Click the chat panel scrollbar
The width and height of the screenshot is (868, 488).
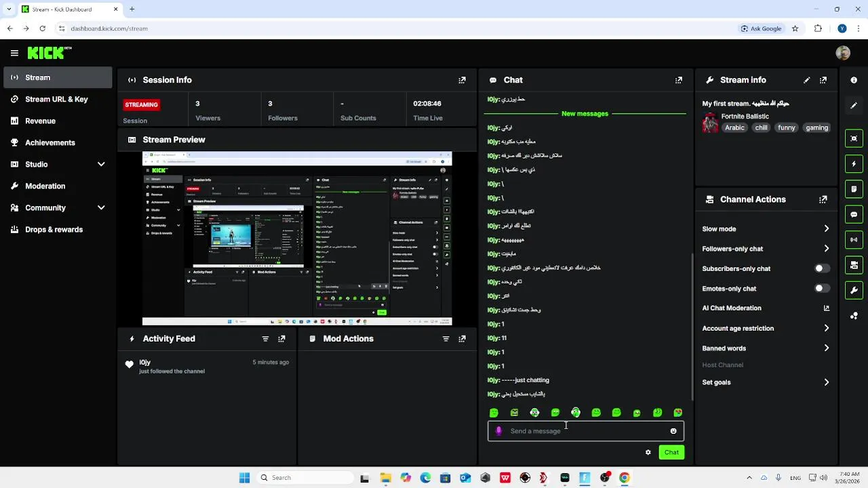point(692,325)
